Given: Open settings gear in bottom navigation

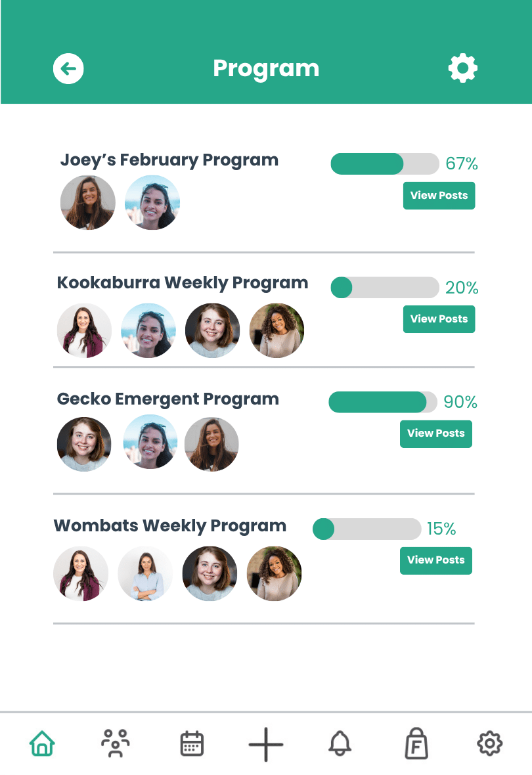Looking at the screenshot, I should click(489, 744).
